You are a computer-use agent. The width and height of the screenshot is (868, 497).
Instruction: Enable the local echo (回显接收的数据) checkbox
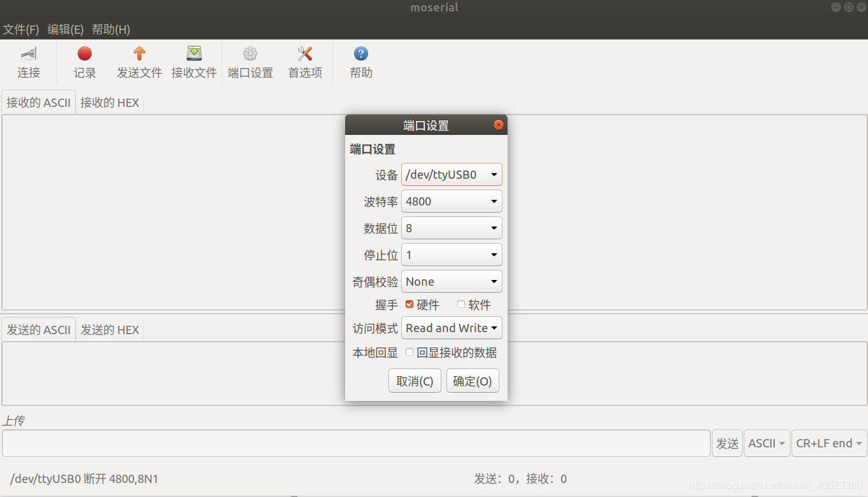(409, 352)
